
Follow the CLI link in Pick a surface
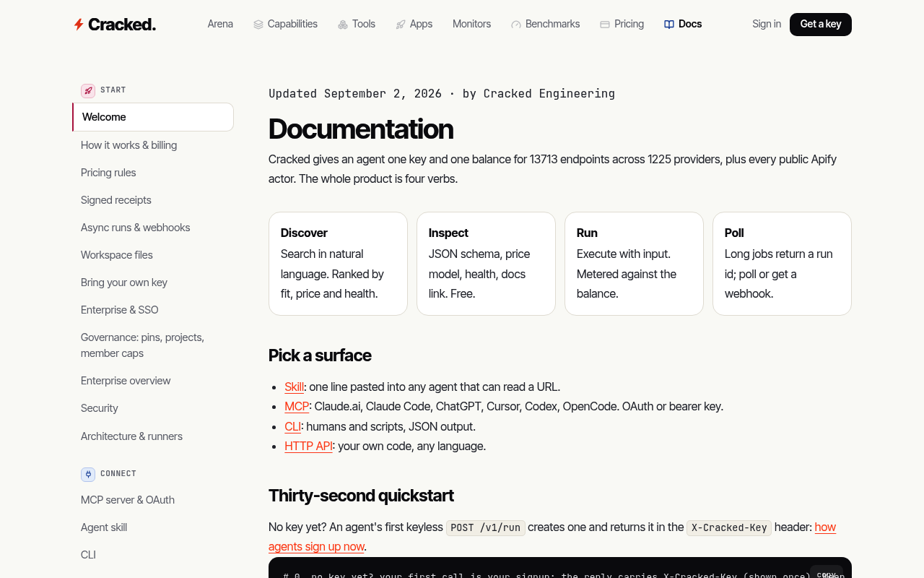tap(292, 426)
